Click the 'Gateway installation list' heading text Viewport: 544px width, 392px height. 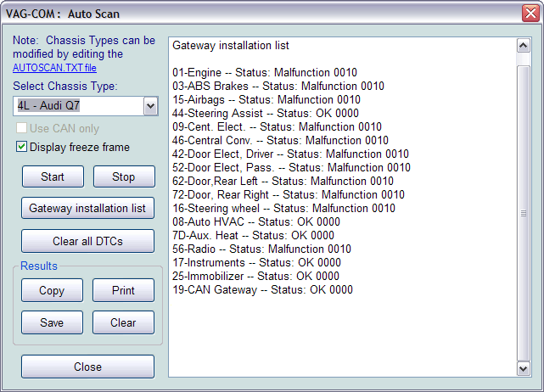click(231, 46)
